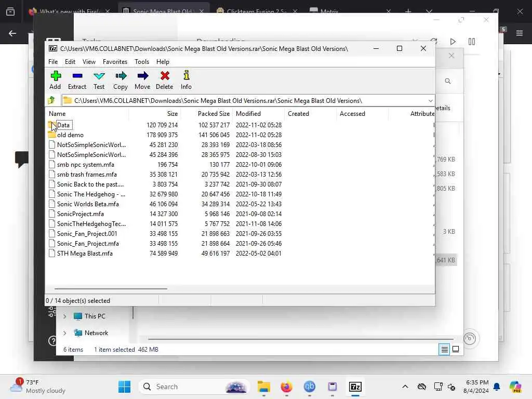Screen dimensions: 532x399
Task: Click the horizontal scrollbar in 7-Zip list
Action: tap(111, 289)
